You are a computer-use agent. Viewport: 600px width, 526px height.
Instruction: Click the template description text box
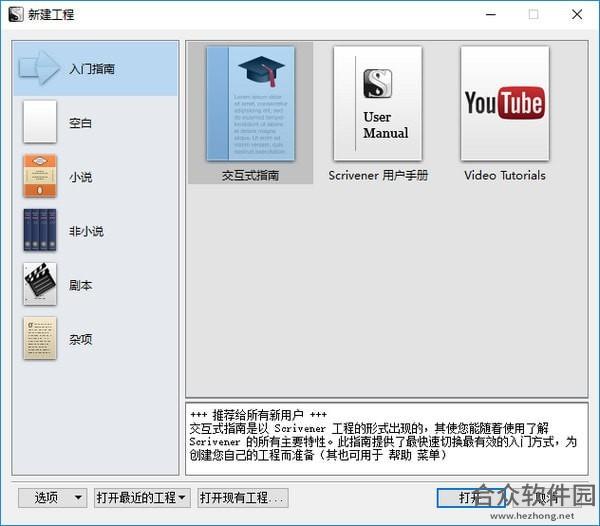coord(386,438)
